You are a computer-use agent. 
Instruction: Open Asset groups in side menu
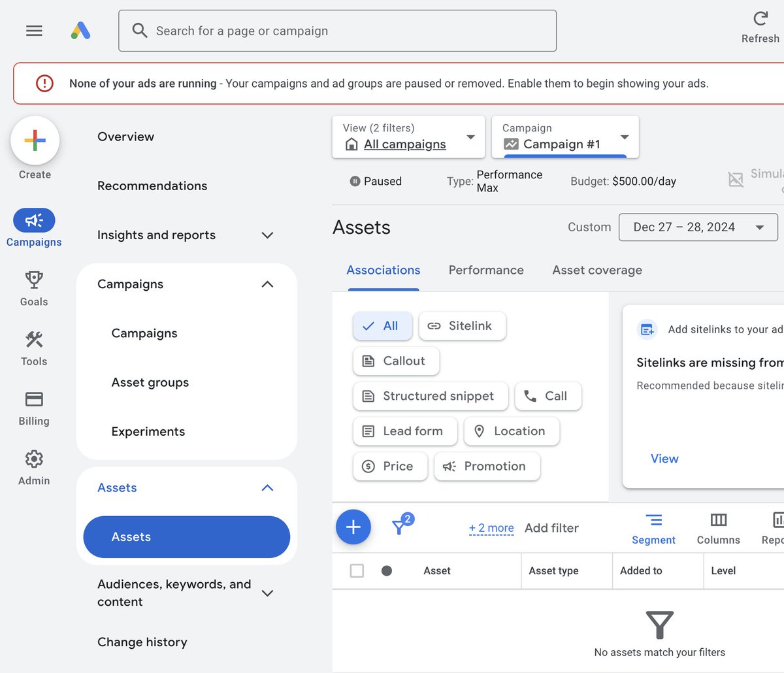pyautogui.click(x=150, y=383)
